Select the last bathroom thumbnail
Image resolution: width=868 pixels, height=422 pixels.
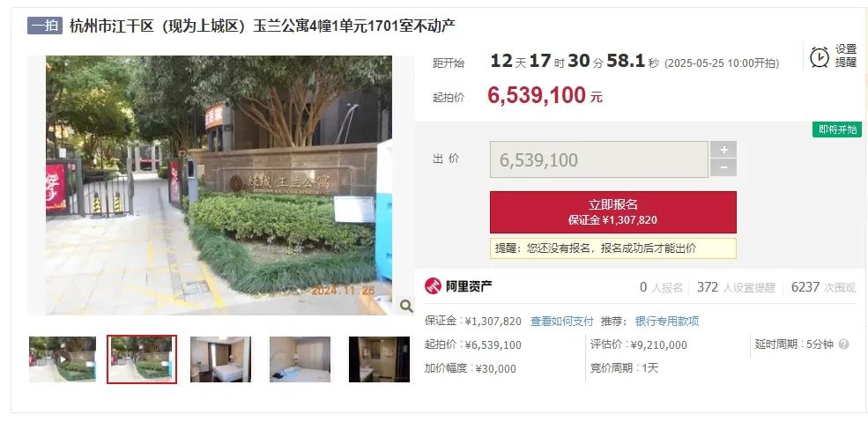[x=379, y=359]
